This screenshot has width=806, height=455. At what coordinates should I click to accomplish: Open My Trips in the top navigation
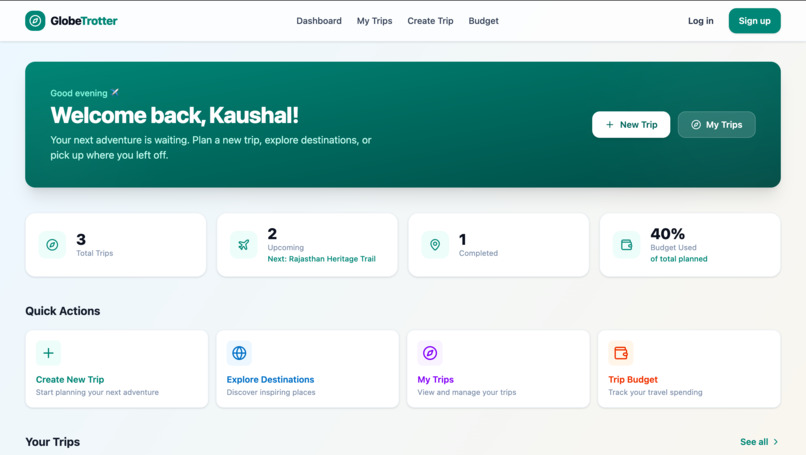coord(374,21)
